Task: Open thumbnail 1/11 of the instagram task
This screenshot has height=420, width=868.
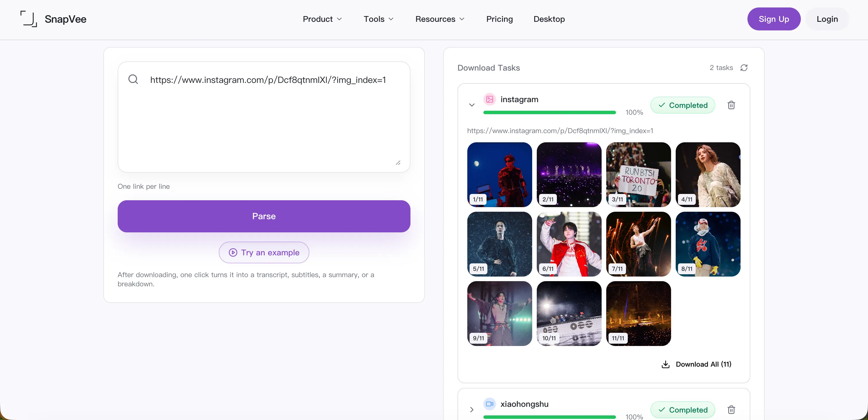Action: [499, 174]
